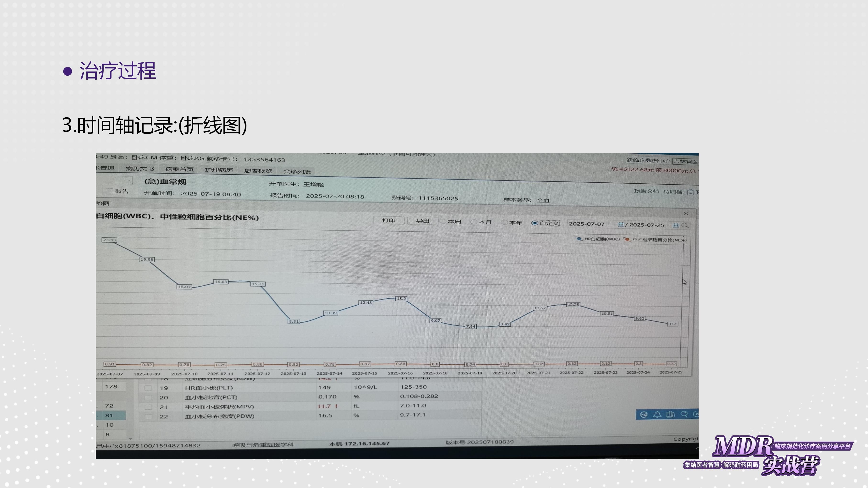Toggle the 报告 checkbox
The image size is (868, 488).
pos(109,191)
